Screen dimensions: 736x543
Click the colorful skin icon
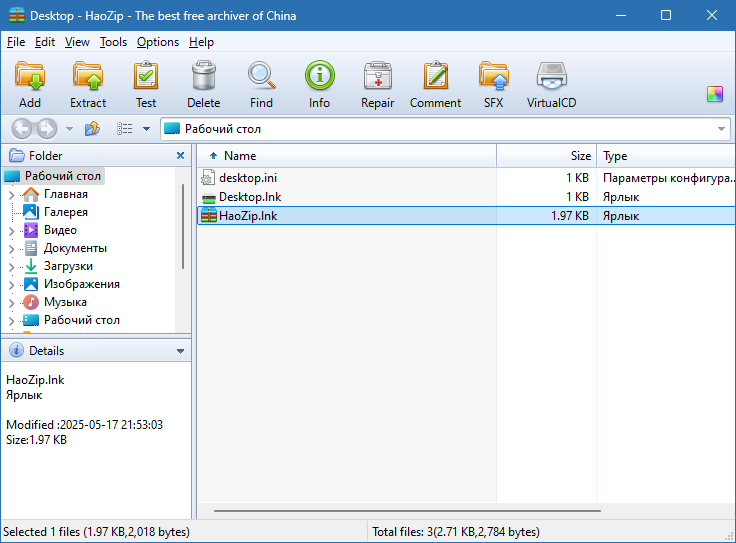(x=715, y=94)
